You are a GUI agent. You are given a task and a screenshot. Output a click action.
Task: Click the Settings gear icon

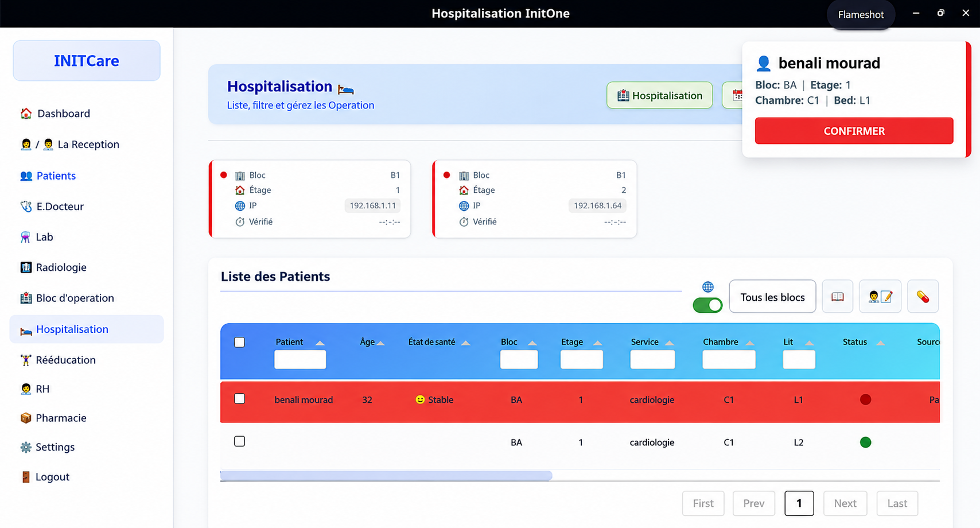coord(26,447)
